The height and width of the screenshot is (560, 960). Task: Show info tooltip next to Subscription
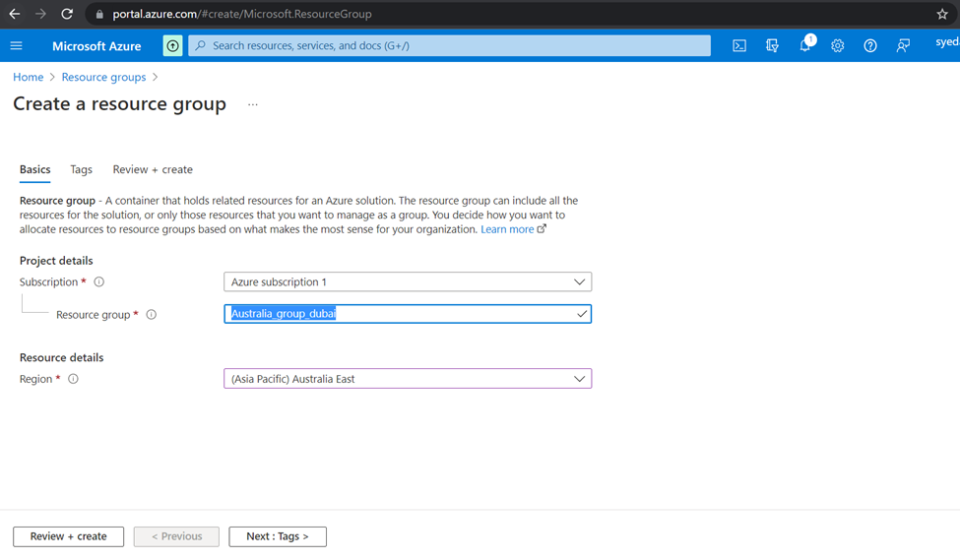point(98,282)
